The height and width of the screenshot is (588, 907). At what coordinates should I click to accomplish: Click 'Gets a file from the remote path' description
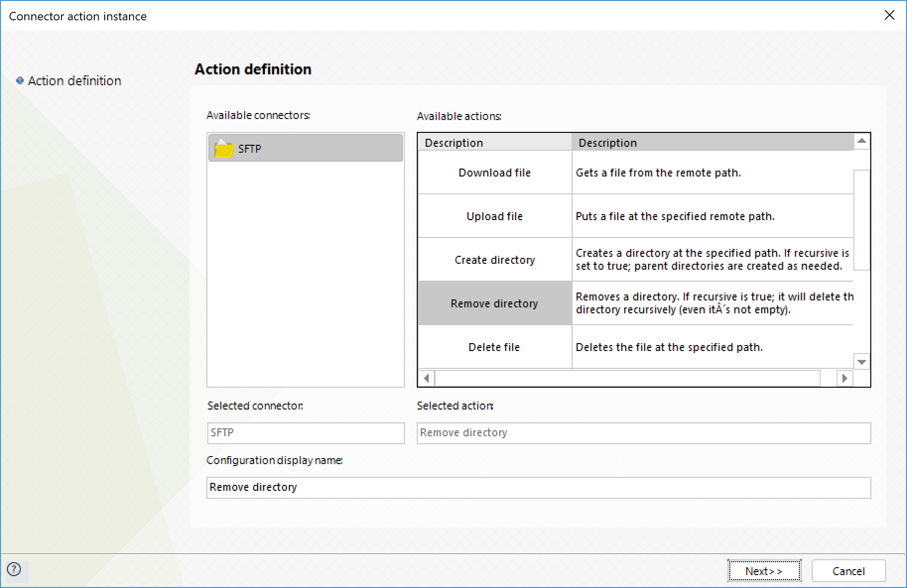point(658,173)
